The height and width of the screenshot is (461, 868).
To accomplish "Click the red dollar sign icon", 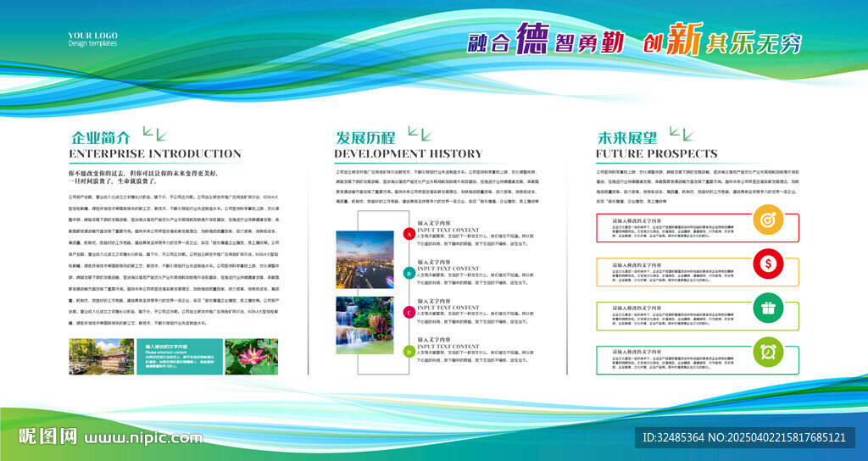I will coord(768,264).
